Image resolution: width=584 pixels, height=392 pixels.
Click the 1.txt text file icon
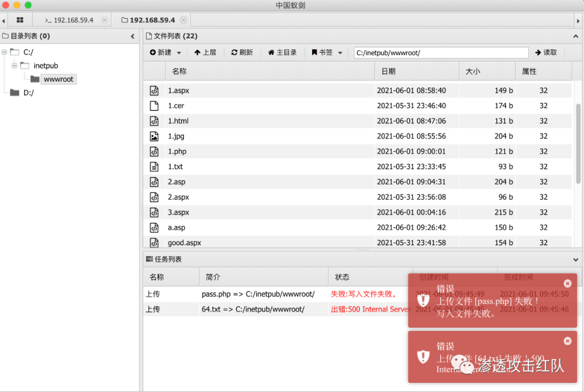pos(154,167)
